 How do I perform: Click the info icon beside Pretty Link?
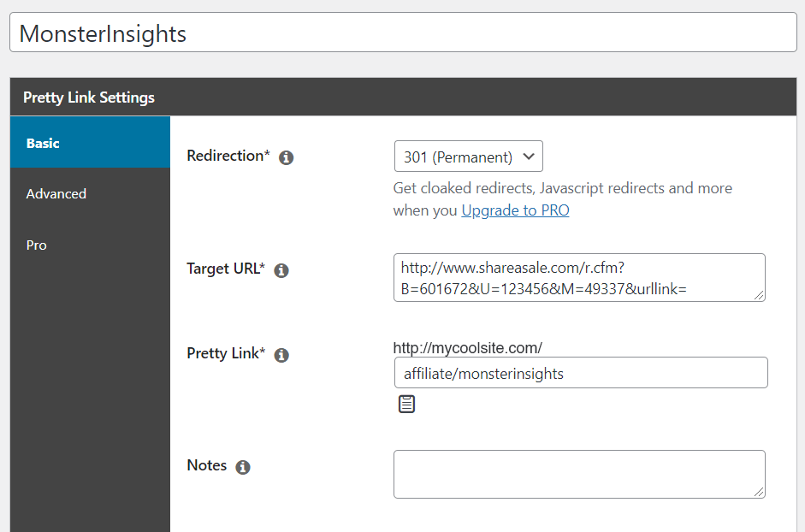coord(281,354)
